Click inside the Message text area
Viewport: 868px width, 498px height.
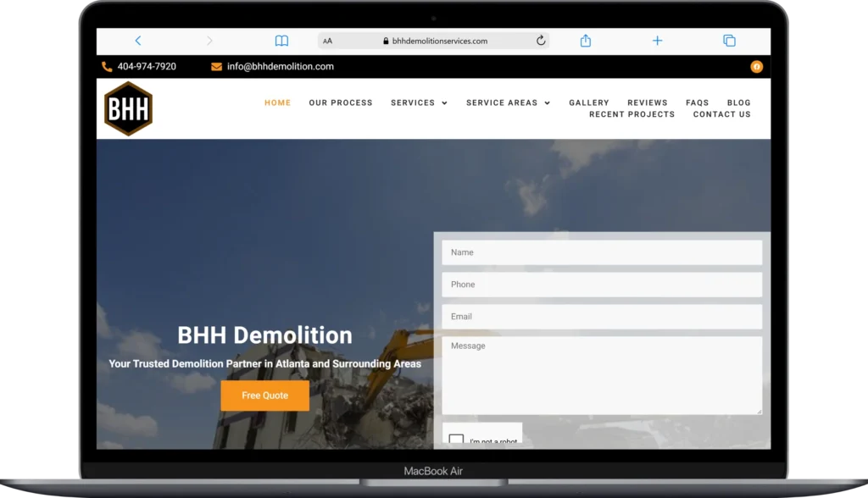click(x=602, y=376)
